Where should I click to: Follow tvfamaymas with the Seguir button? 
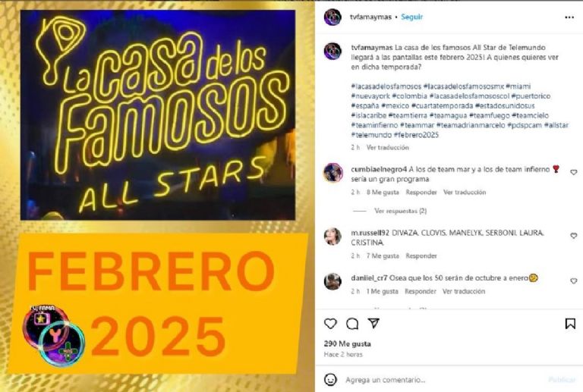coord(411,17)
